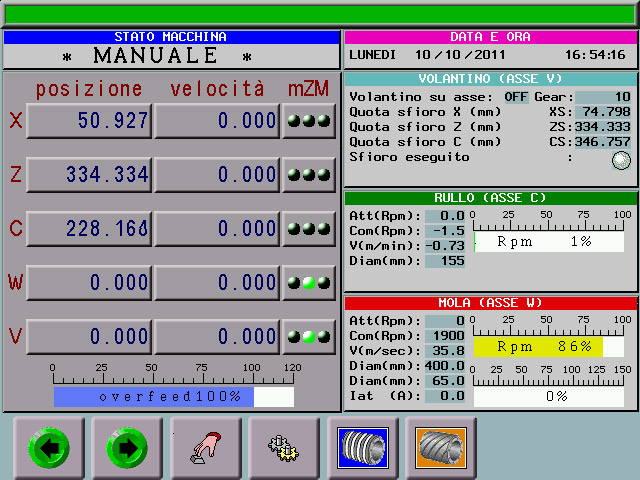Screen dimensions: 640x480
Task: Click the posizione column heading
Action: click(89, 89)
